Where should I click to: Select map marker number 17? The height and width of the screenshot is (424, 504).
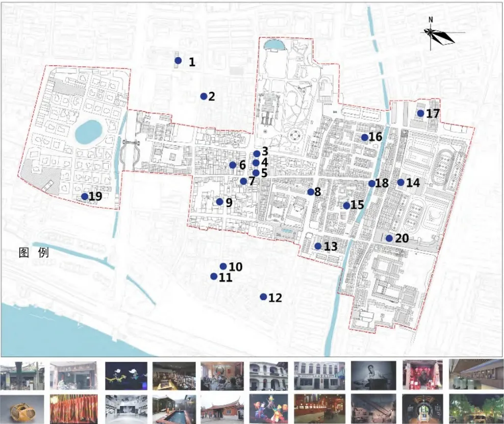point(420,113)
